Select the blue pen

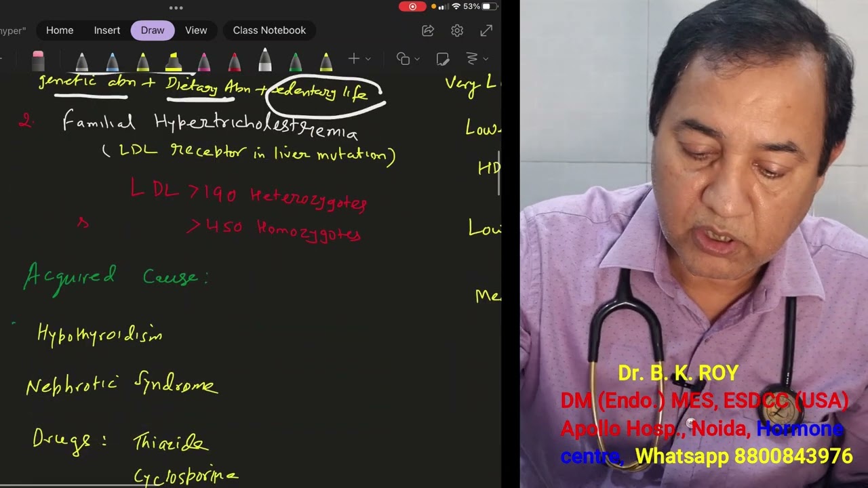click(x=112, y=62)
